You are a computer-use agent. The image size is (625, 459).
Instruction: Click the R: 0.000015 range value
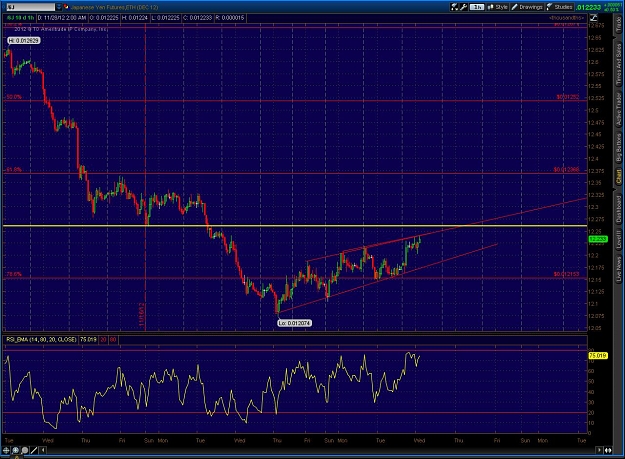[230, 18]
